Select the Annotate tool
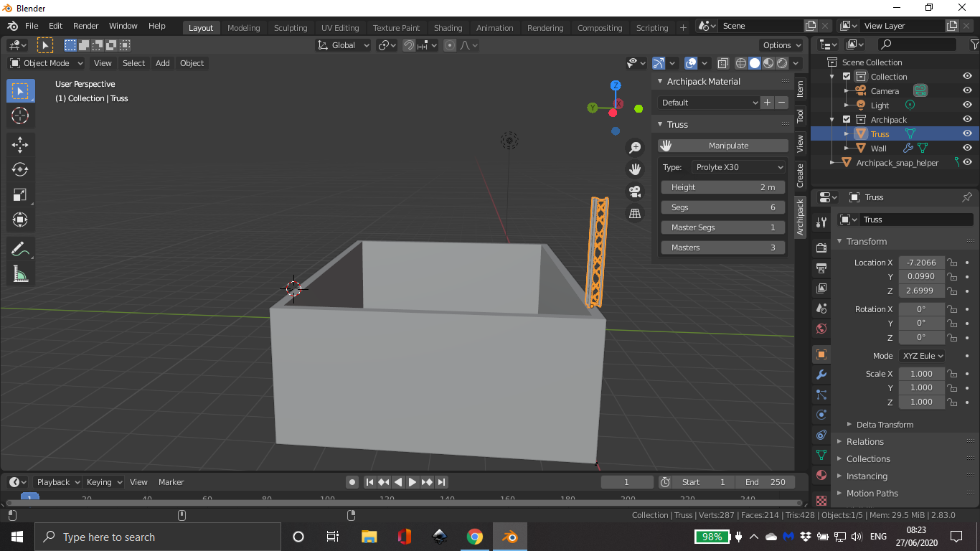 point(20,249)
